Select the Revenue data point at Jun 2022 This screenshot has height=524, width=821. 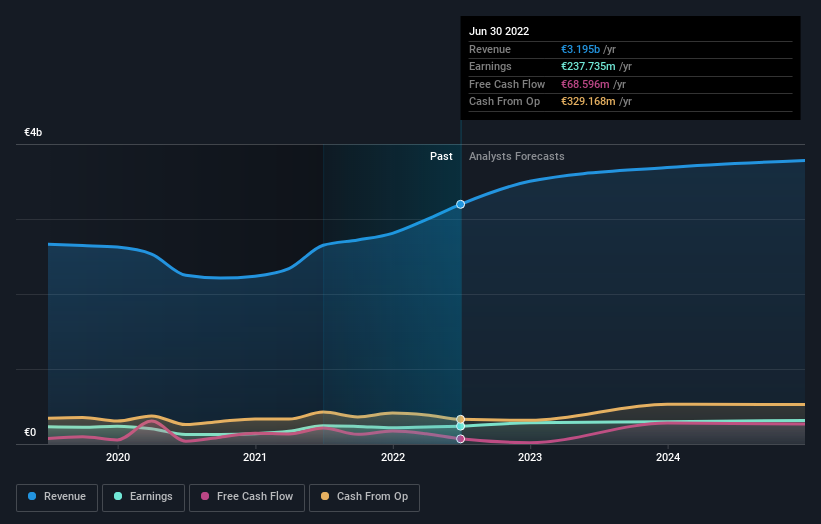coord(460,204)
